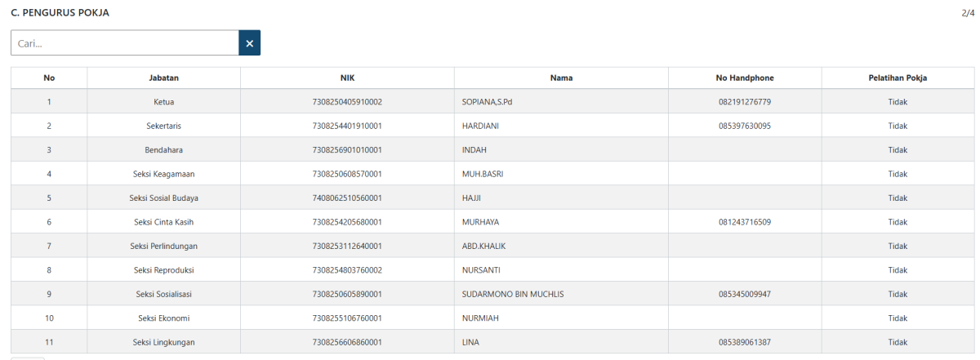The width and height of the screenshot is (980, 360).
Task: Click the Seksi Sosial Budaya cell
Action: (x=163, y=198)
